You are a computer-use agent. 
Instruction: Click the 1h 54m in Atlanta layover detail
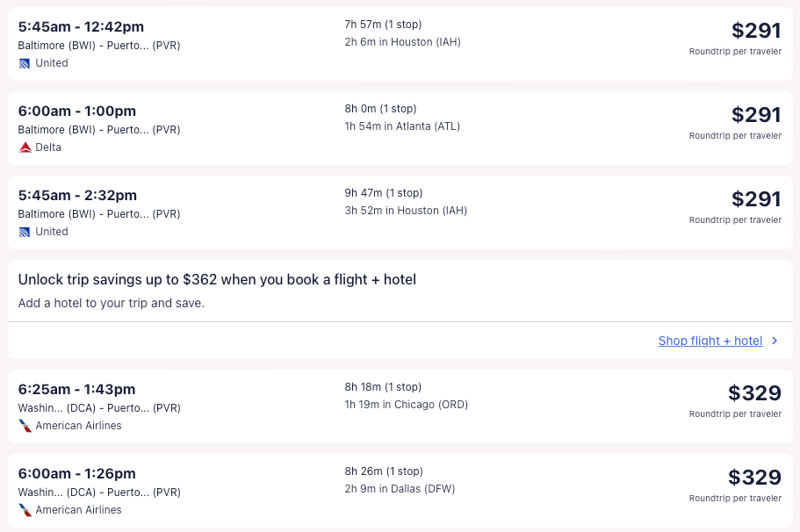[402, 126]
